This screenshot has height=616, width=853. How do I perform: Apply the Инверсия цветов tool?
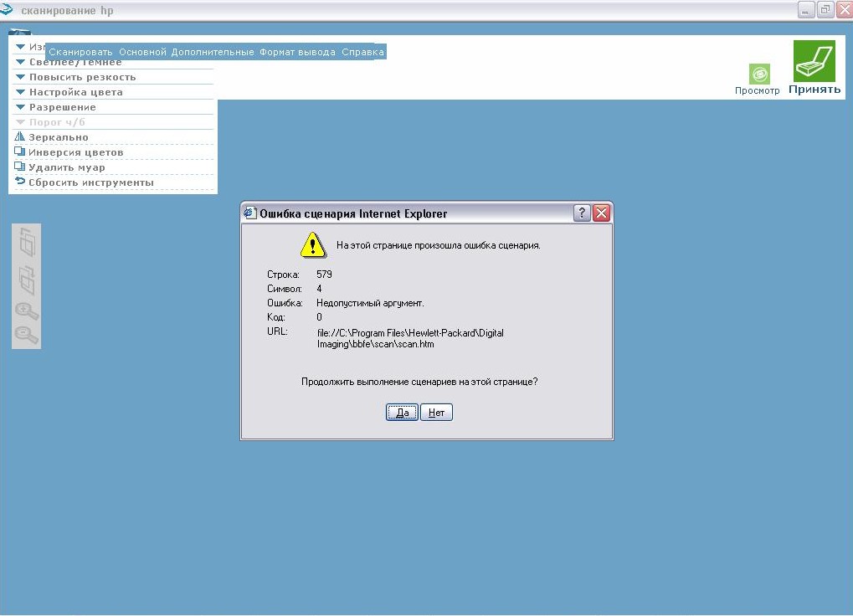(113, 152)
